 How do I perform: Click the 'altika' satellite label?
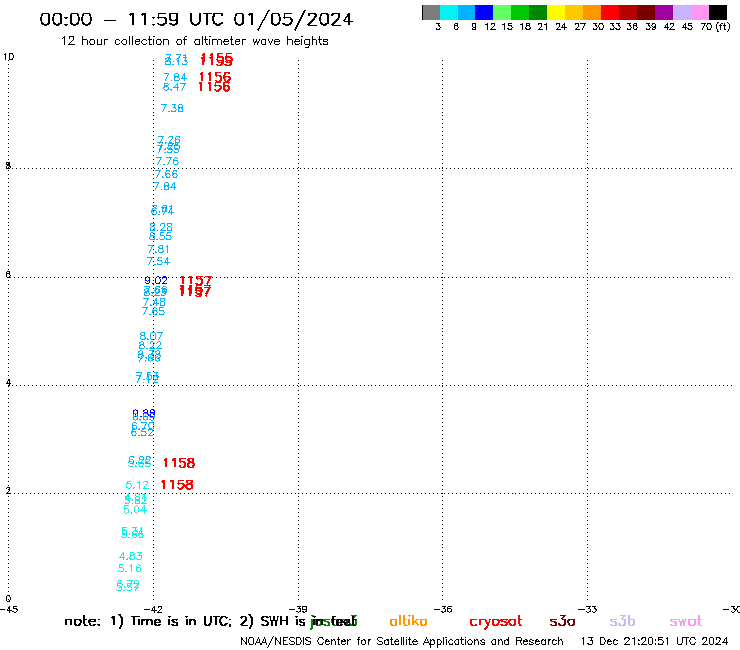tap(408, 621)
